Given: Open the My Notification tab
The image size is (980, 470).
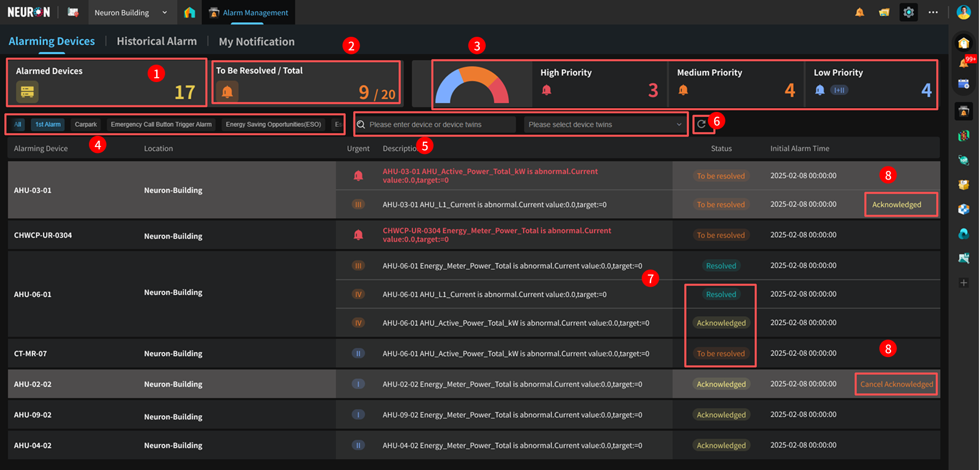Looking at the screenshot, I should [x=256, y=42].
